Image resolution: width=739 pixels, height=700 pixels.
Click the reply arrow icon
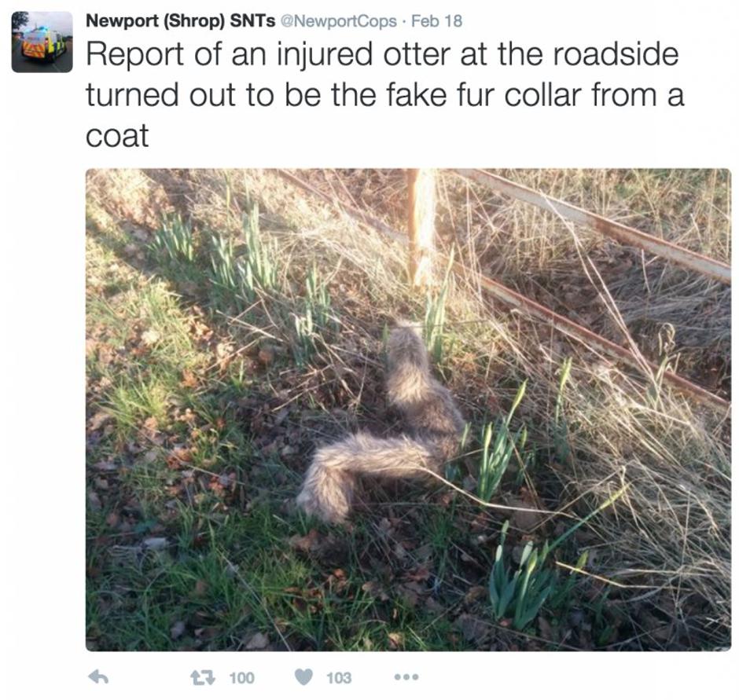coord(98,677)
